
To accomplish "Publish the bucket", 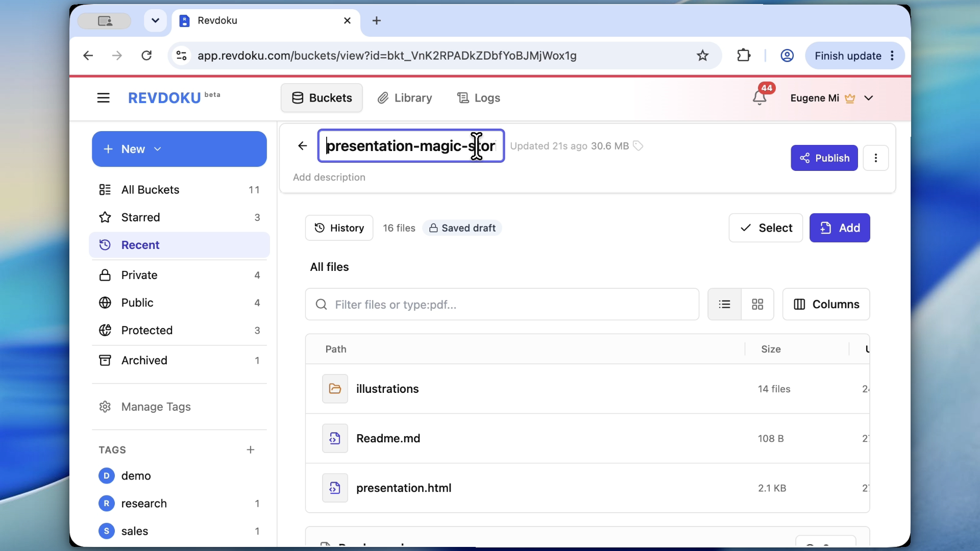I will pos(824,158).
